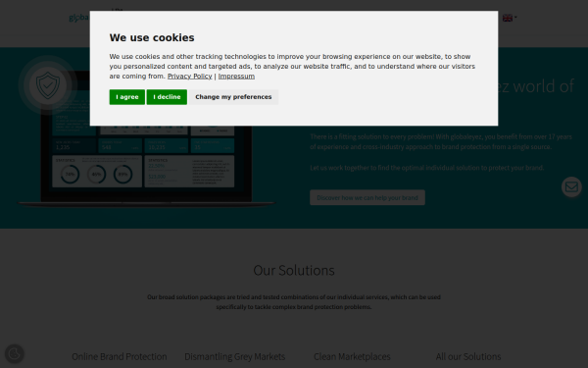
Task: Select Online Brand Protection solution
Action: pos(120,356)
